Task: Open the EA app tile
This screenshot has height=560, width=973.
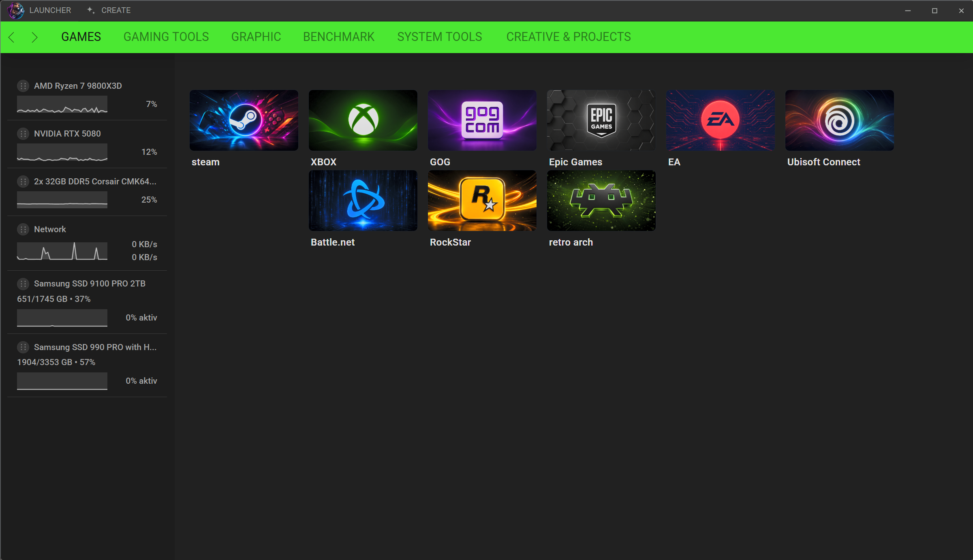Action: tap(721, 120)
